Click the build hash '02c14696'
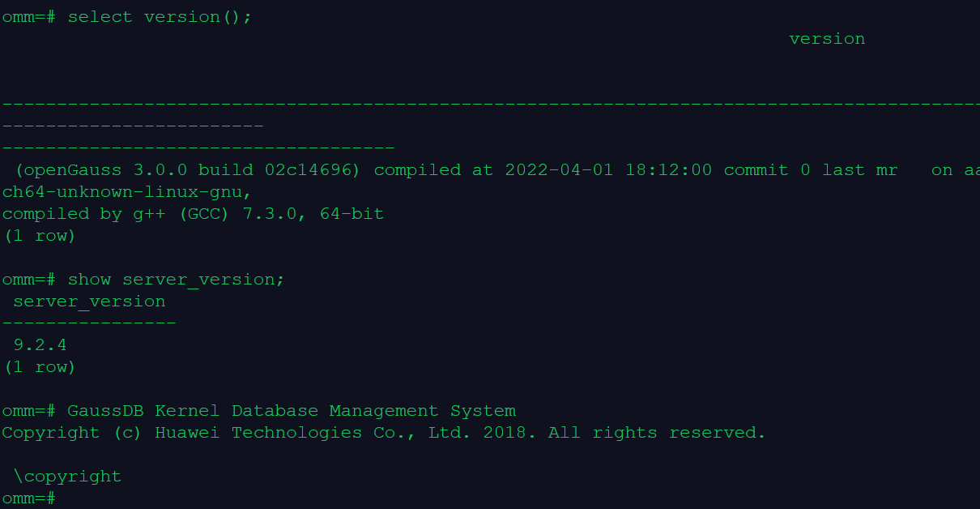The height and width of the screenshot is (509, 980). click(x=312, y=170)
